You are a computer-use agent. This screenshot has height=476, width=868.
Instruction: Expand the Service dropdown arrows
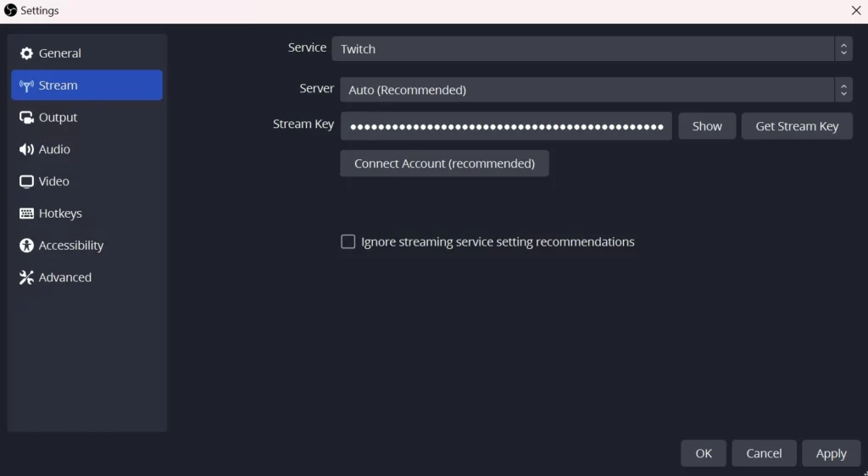click(x=843, y=48)
